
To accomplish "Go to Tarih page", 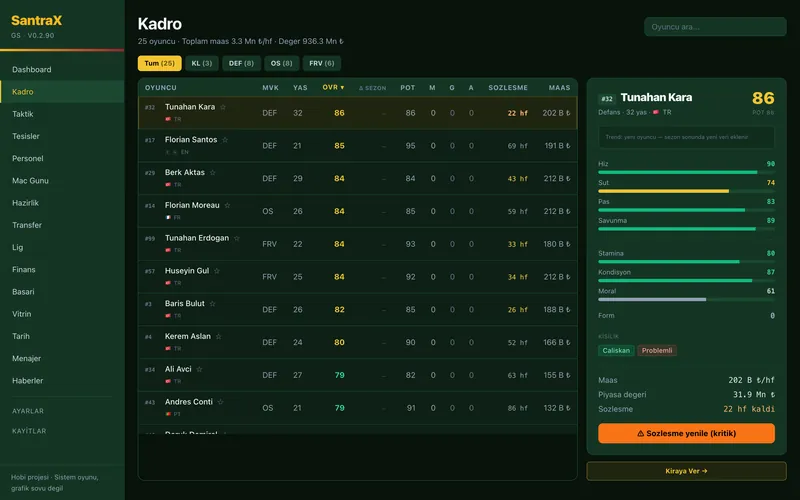I will point(62,336).
